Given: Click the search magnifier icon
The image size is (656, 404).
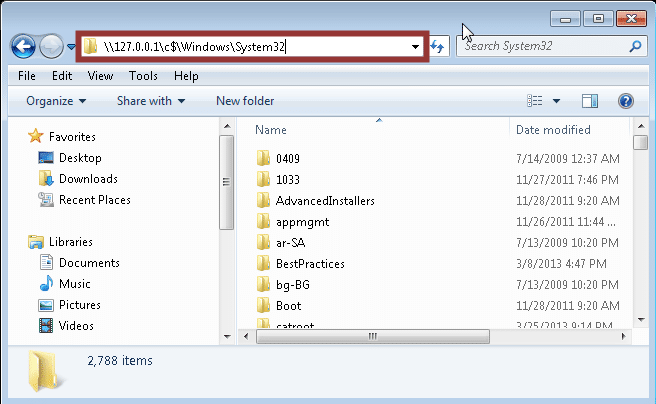Looking at the screenshot, I should (x=635, y=47).
